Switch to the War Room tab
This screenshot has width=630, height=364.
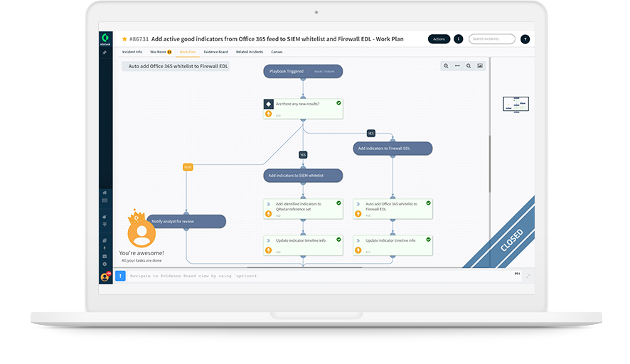tap(159, 52)
